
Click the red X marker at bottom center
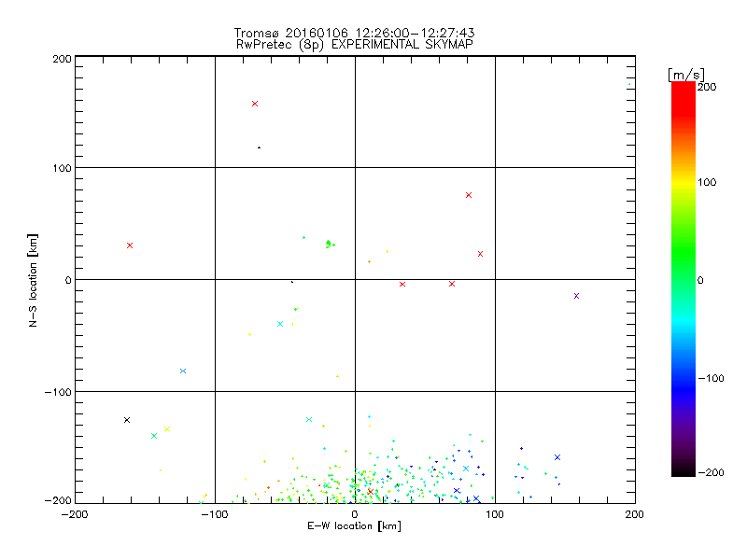371,491
